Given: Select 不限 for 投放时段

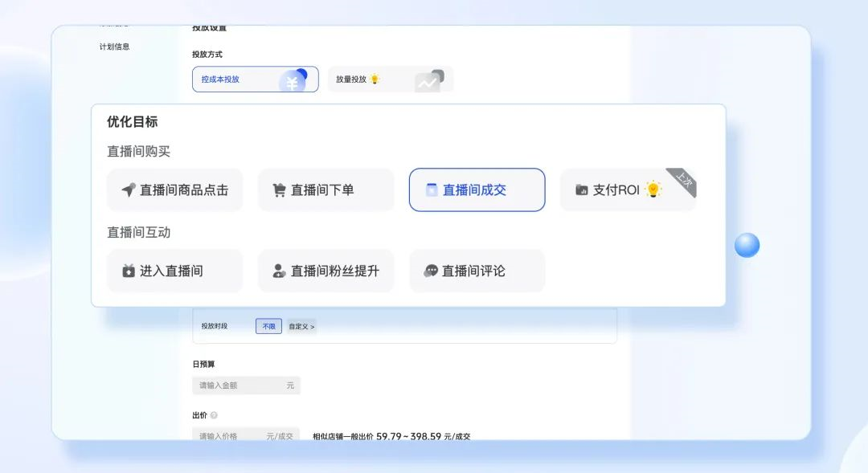Looking at the screenshot, I should pos(268,326).
